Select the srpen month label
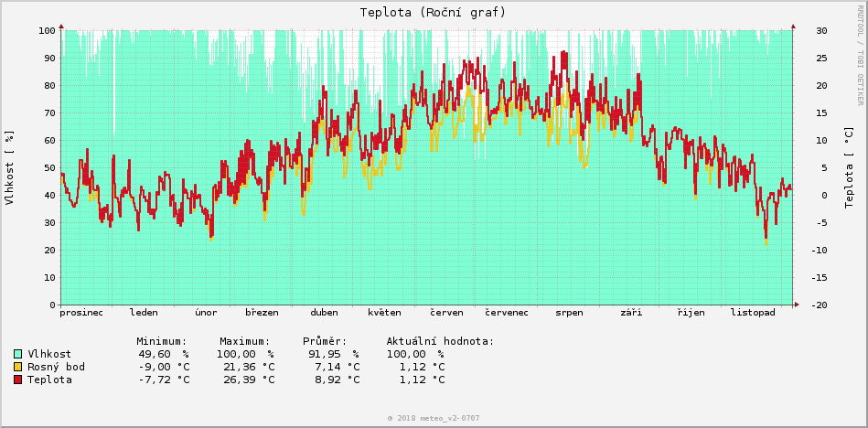The width and height of the screenshot is (868, 428). pyautogui.click(x=569, y=313)
